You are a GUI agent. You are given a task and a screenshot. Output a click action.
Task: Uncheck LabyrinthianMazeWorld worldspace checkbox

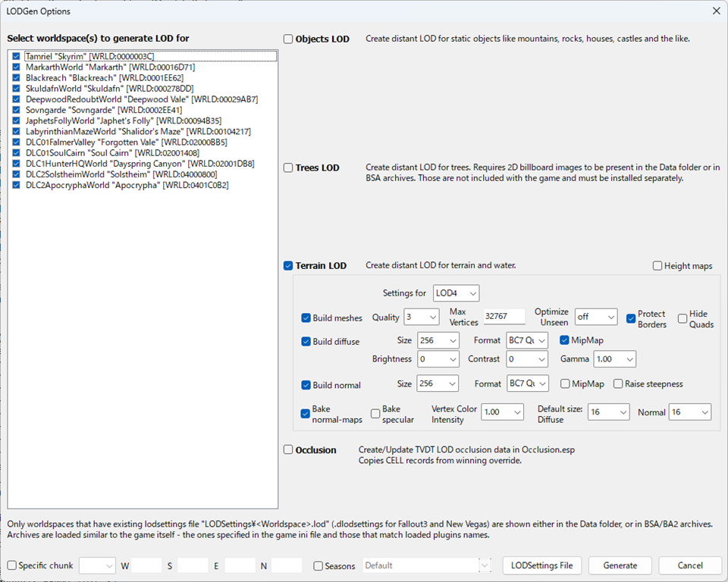[16, 131]
